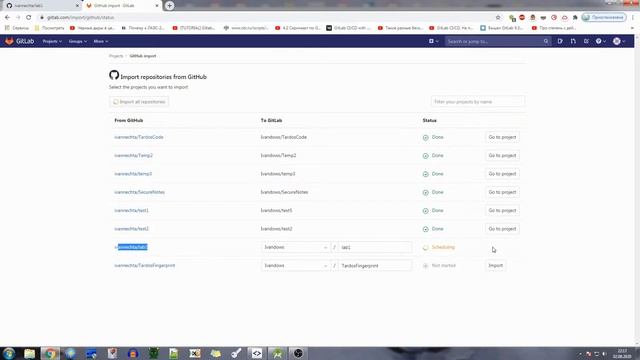Screen dimensions: 640x360
Task: Open the browser extensions puzzle icon
Action: click(575, 18)
